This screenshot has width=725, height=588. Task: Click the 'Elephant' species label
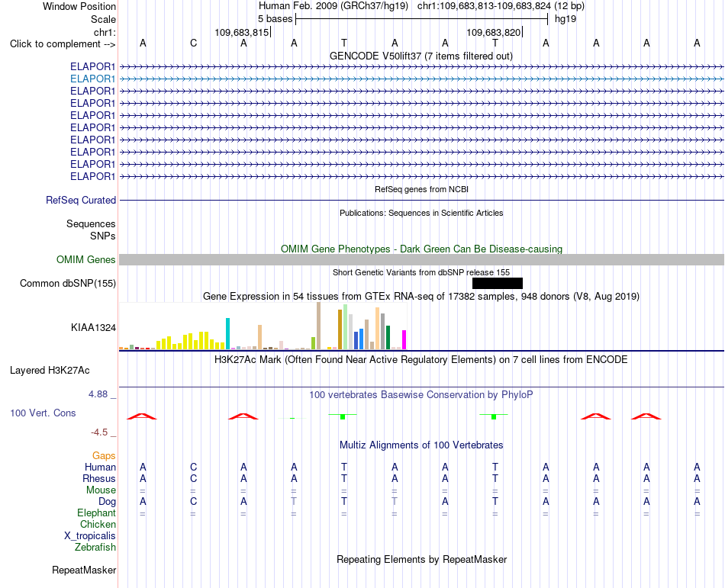click(96, 513)
